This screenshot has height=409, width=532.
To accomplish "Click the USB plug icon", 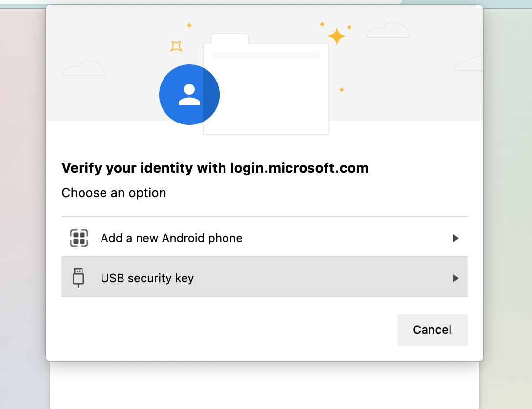I will pyautogui.click(x=78, y=278).
